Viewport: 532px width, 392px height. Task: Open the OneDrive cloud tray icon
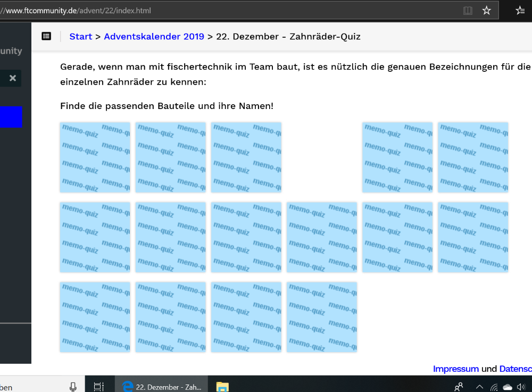508,387
